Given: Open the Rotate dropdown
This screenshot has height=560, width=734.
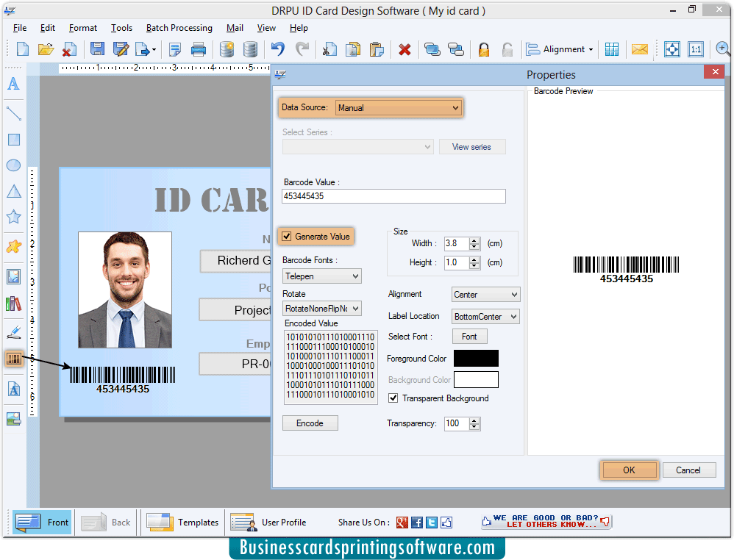Looking at the screenshot, I should (x=322, y=309).
